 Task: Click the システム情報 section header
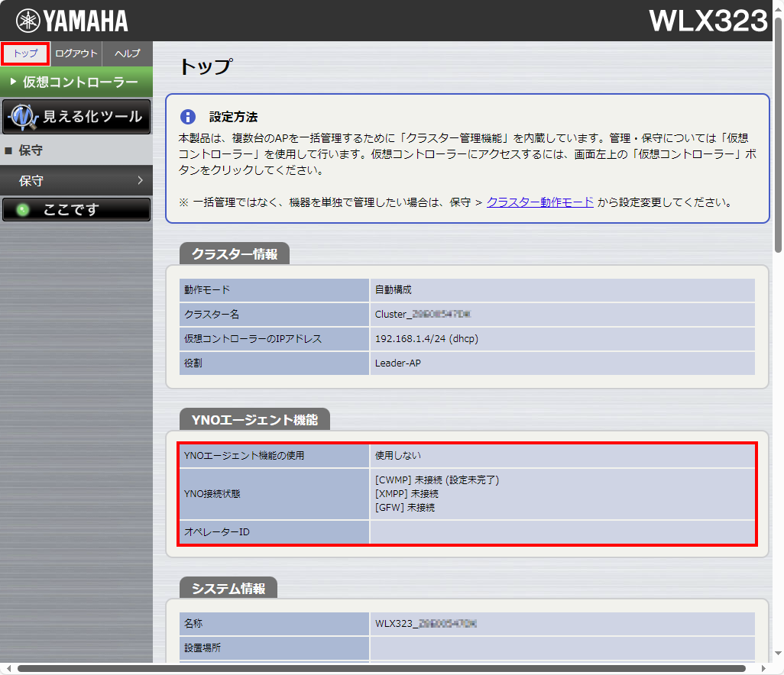click(x=228, y=588)
